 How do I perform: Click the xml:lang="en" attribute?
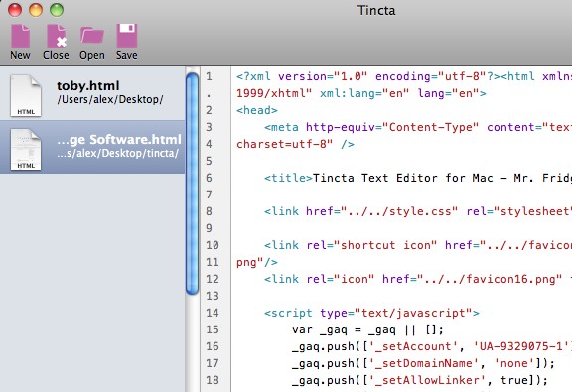click(x=364, y=93)
